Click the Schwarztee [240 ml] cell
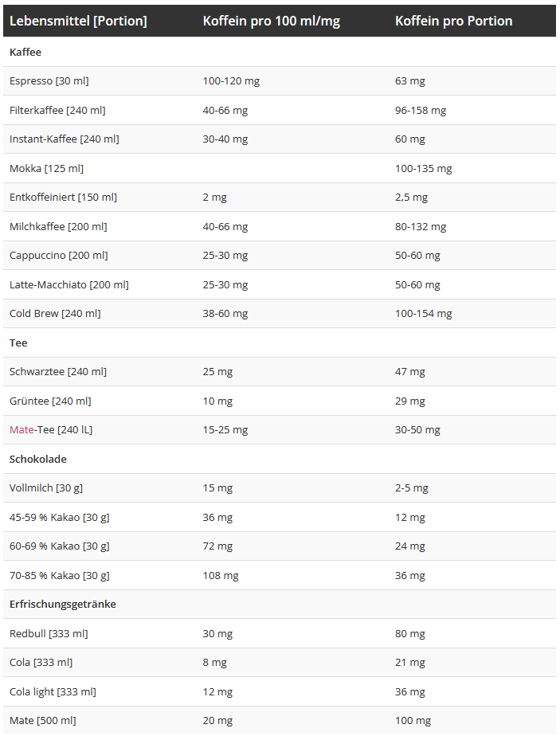This screenshot has height=736, width=560. (x=58, y=372)
